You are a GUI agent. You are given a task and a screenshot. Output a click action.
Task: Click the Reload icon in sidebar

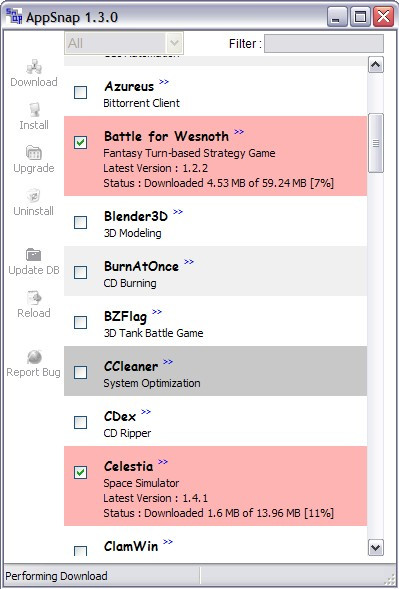coord(34,298)
